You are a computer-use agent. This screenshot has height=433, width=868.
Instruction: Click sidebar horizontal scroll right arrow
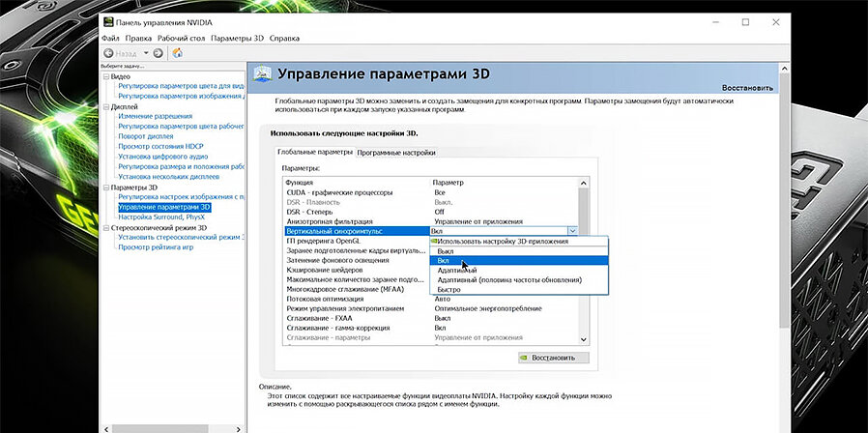[239, 428]
